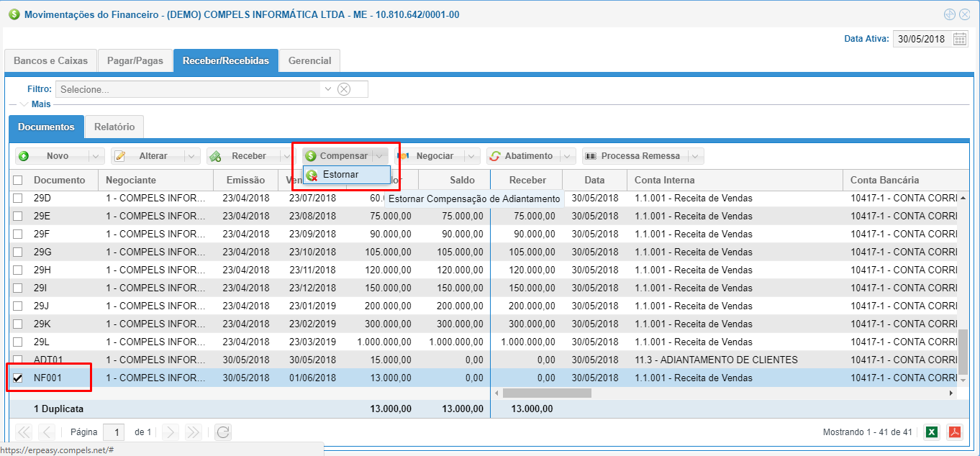This screenshot has height=456, width=980.
Task: Switch to Pagar/Pagas tab
Action: tap(135, 60)
